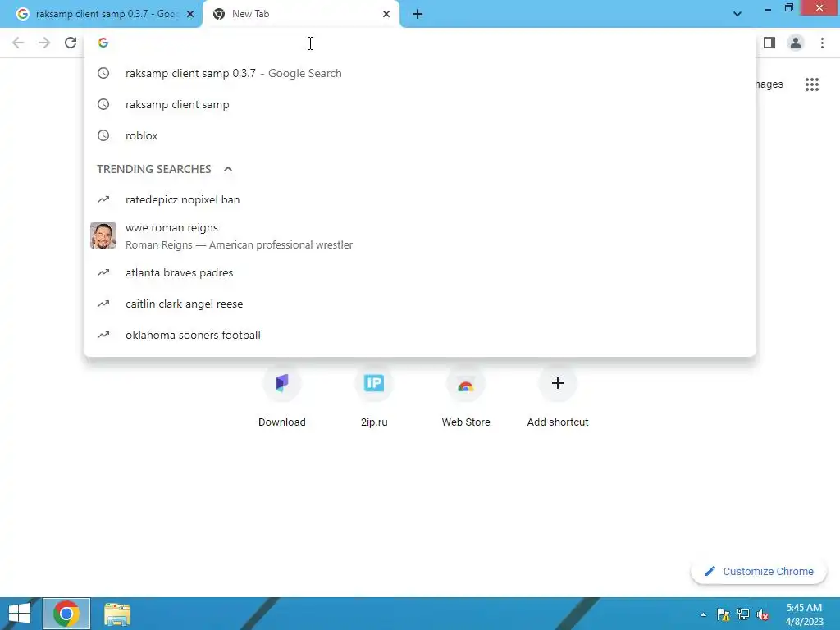Click the Google logo in address bar
The height and width of the screenshot is (630, 840).
click(103, 43)
